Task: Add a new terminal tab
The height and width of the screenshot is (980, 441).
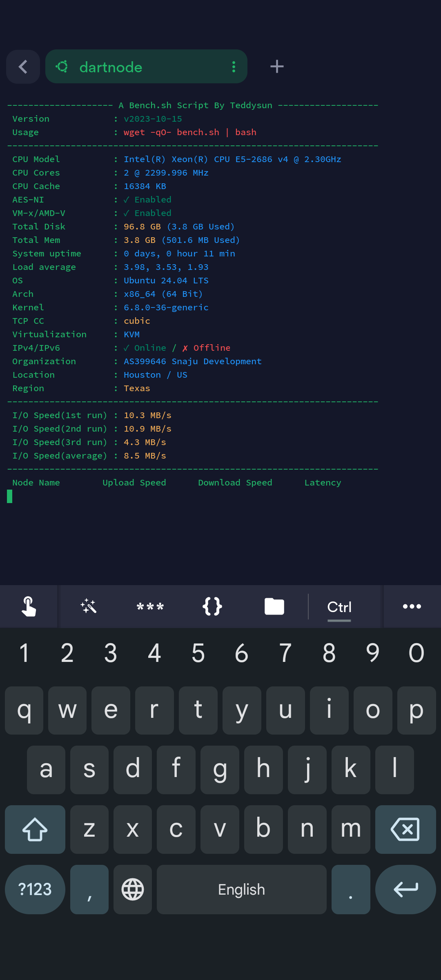Action: tap(277, 67)
